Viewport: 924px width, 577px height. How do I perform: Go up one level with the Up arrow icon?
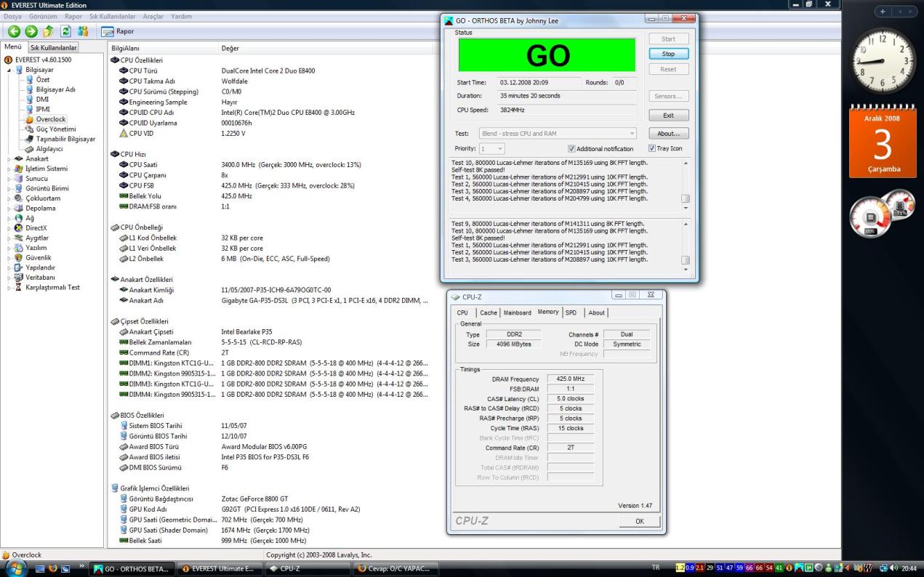[x=47, y=31]
